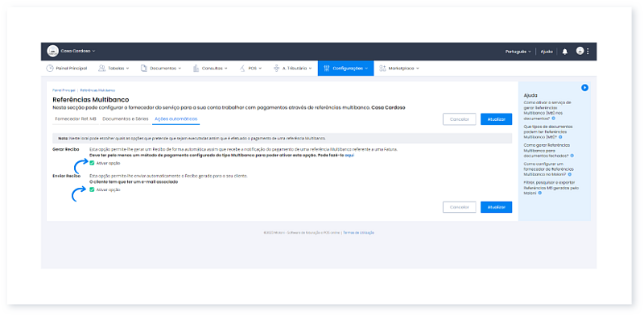Click the Enviar Recibo label
Viewport: 644px width, 316px height.
click(66, 176)
